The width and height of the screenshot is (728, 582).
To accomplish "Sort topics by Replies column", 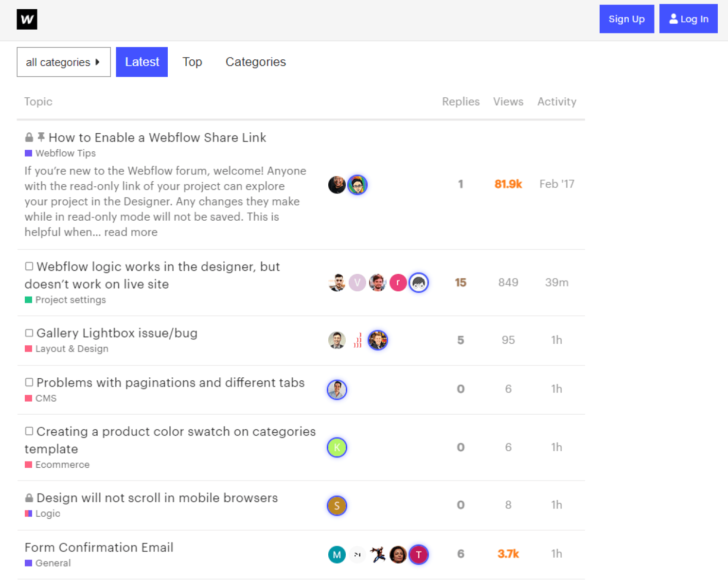I will click(x=461, y=102).
